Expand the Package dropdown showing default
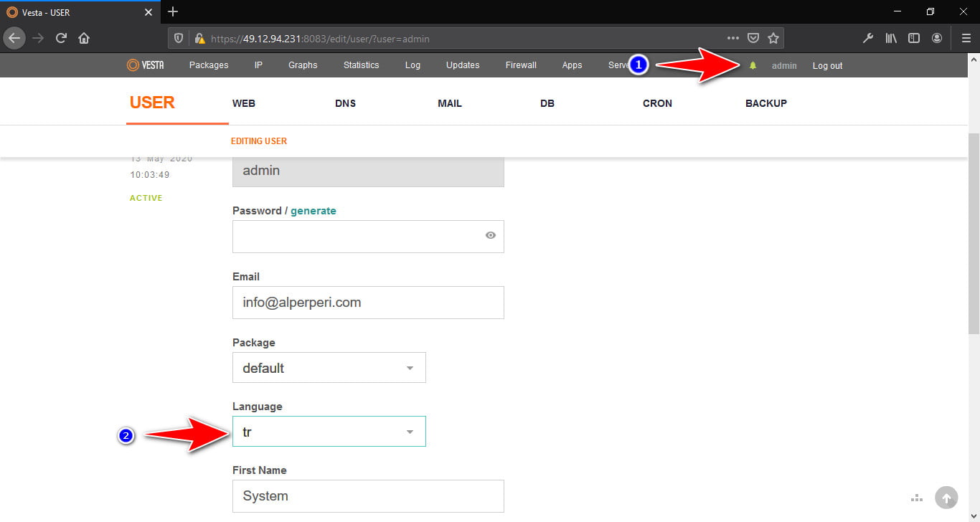Image resolution: width=980 pixels, height=522 pixels. click(329, 367)
